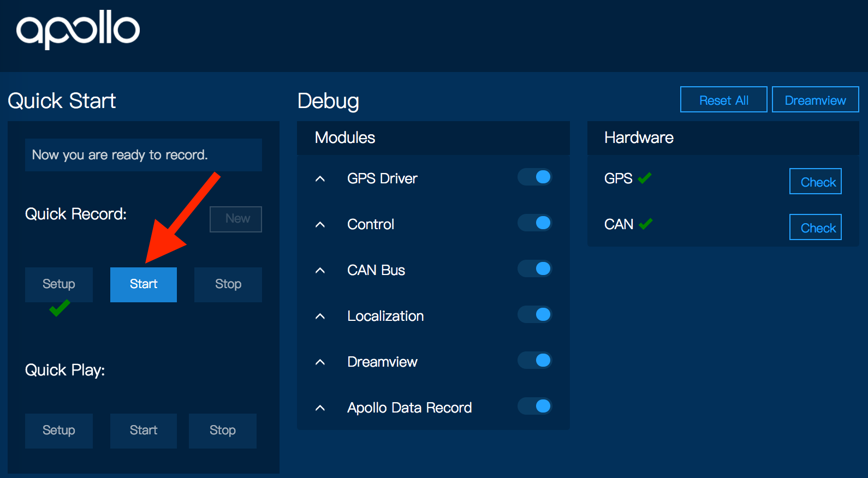Turn off the CAN Bus module
The width and height of the screenshot is (868, 478).
pos(535,268)
